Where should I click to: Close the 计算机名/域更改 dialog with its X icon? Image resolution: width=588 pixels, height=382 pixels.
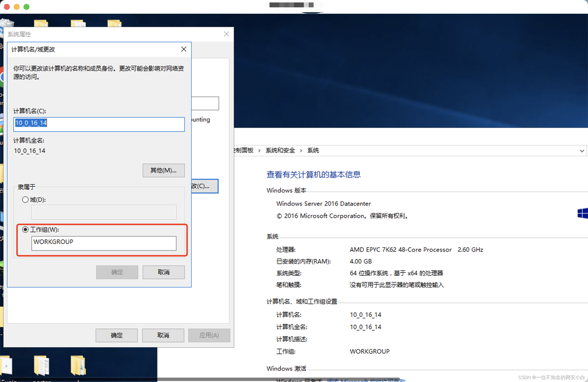tap(184, 49)
